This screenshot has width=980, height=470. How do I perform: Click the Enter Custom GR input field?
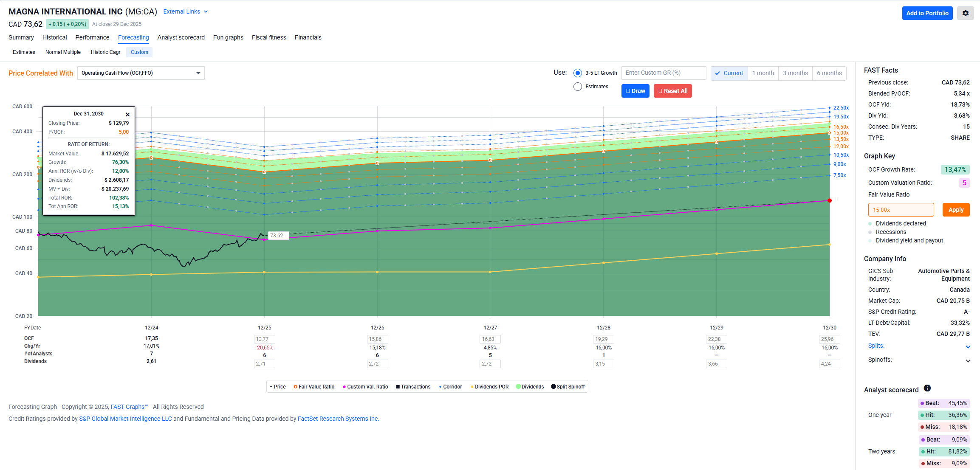[x=663, y=73]
